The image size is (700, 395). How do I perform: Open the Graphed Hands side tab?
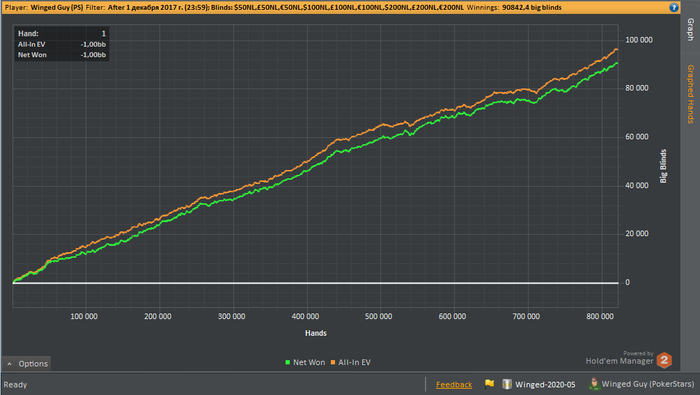coord(691,94)
